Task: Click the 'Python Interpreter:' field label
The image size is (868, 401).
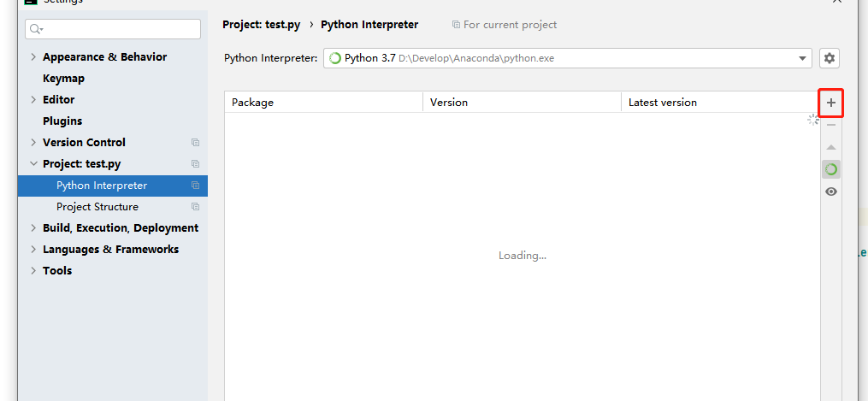Action: [x=271, y=58]
